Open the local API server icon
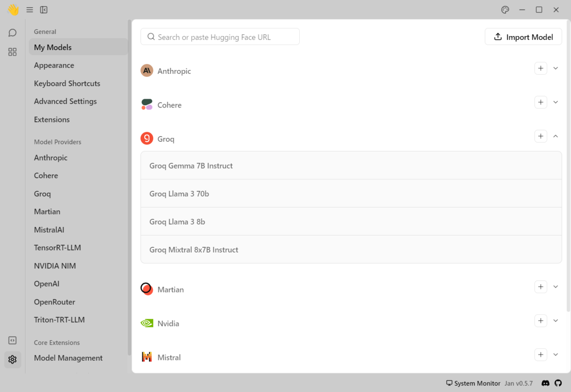Viewport: 571px width, 392px height. click(x=13, y=341)
